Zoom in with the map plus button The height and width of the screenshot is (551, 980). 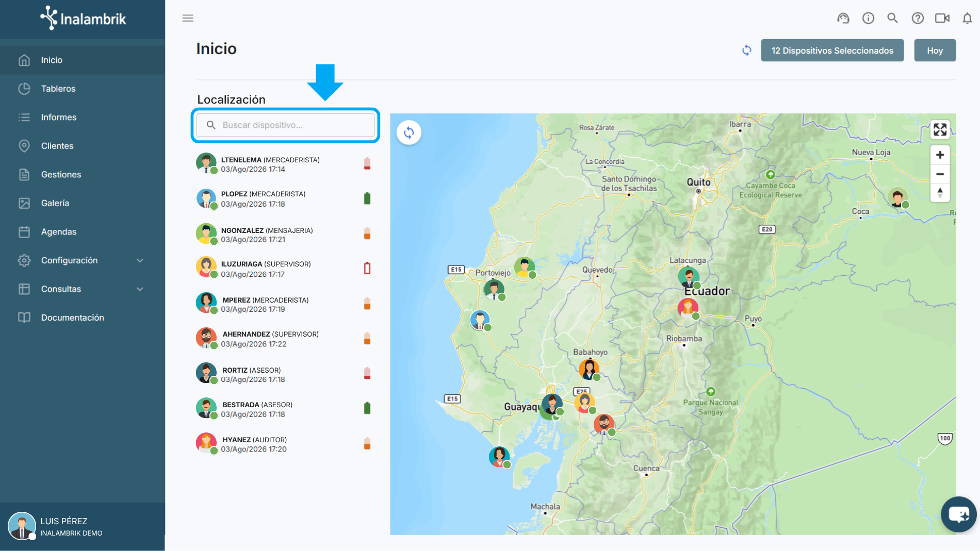pyautogui.click(x=940, y=155)
